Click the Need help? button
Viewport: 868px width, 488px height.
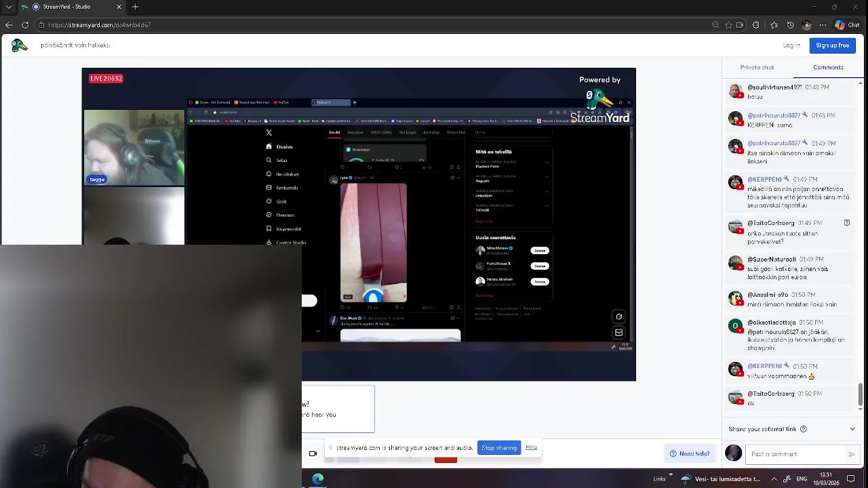pyautogui.click(x=690, y=453)
